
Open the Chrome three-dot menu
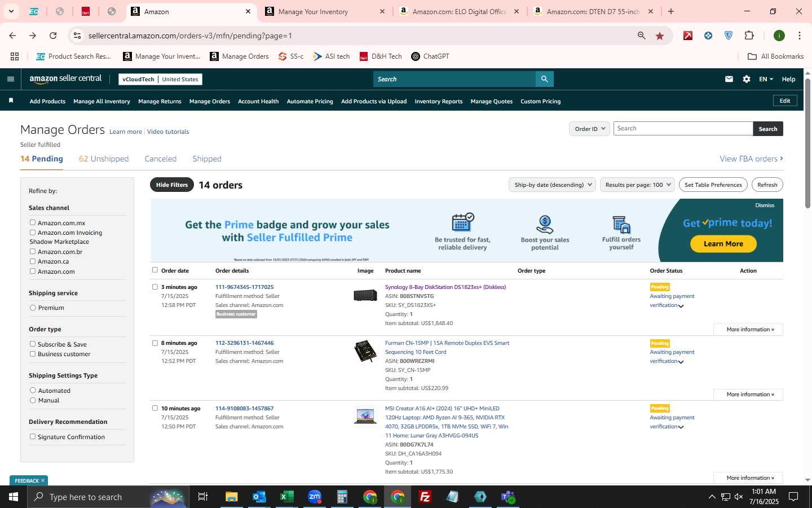click(800, 36)
